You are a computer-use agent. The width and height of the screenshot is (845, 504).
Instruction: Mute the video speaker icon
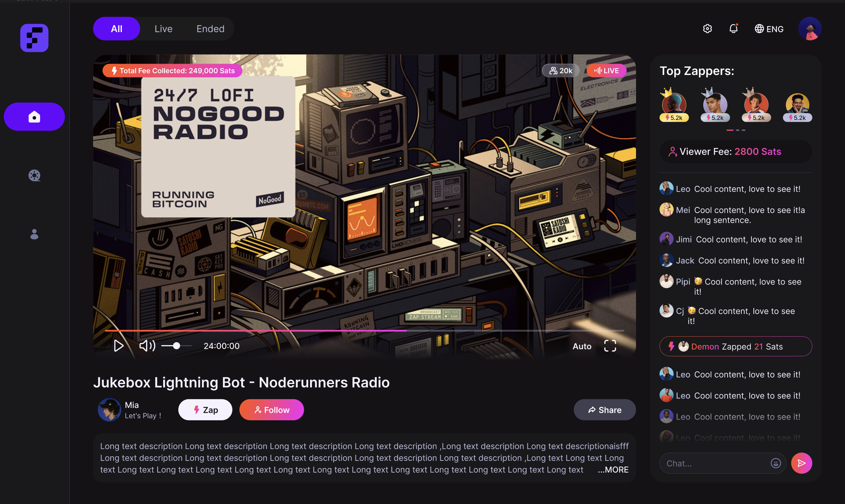click(147, 346)
